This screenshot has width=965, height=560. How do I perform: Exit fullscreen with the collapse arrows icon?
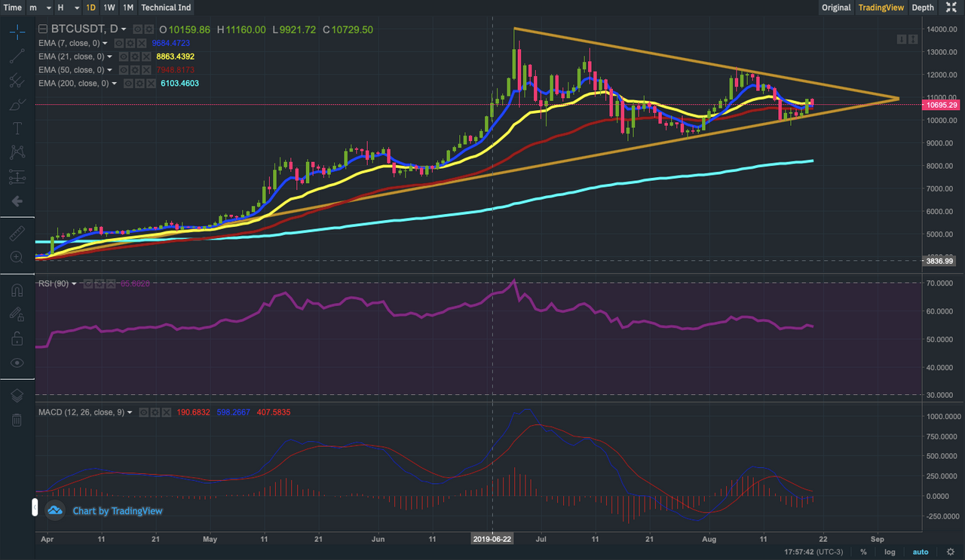point(951,8)
